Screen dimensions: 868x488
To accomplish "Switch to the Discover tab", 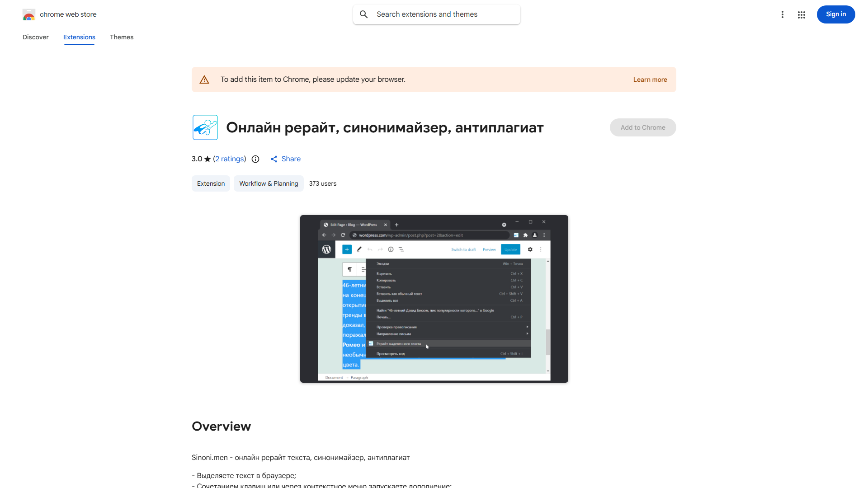I will click(36, 37).
